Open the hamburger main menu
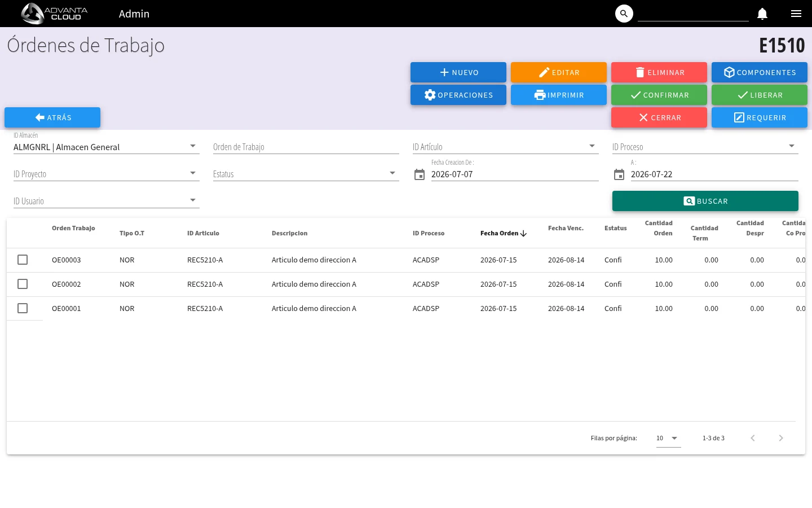The height and width of the screenshot is (508, 812). [796, 14]
